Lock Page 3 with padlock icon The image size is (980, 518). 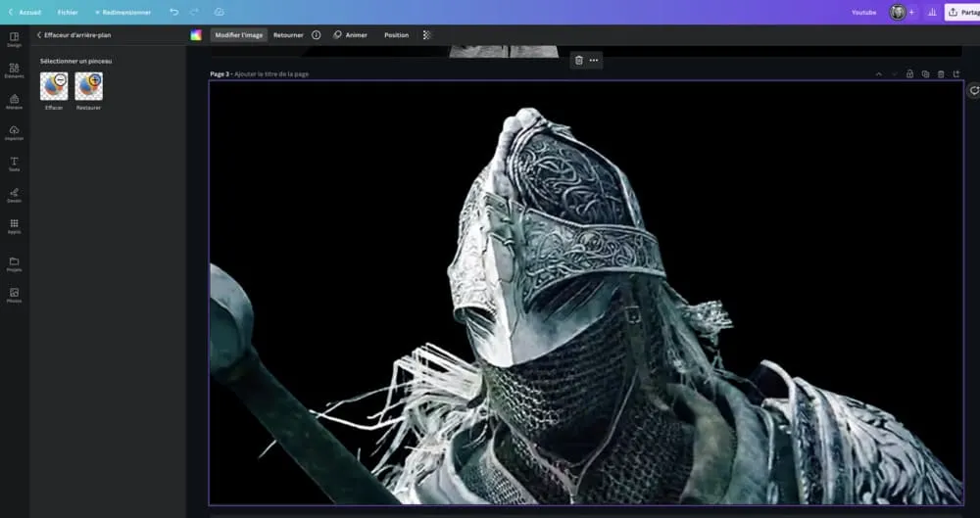click(x=910, y=73)
